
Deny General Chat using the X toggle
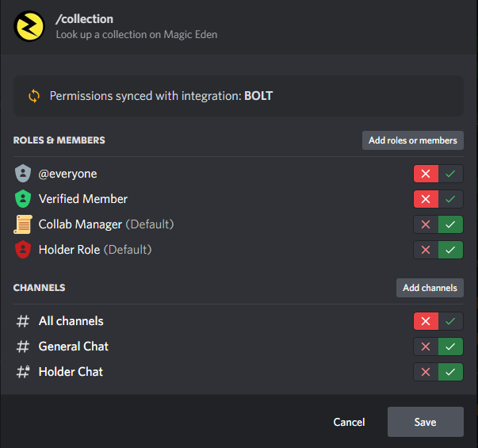(426, 347)
